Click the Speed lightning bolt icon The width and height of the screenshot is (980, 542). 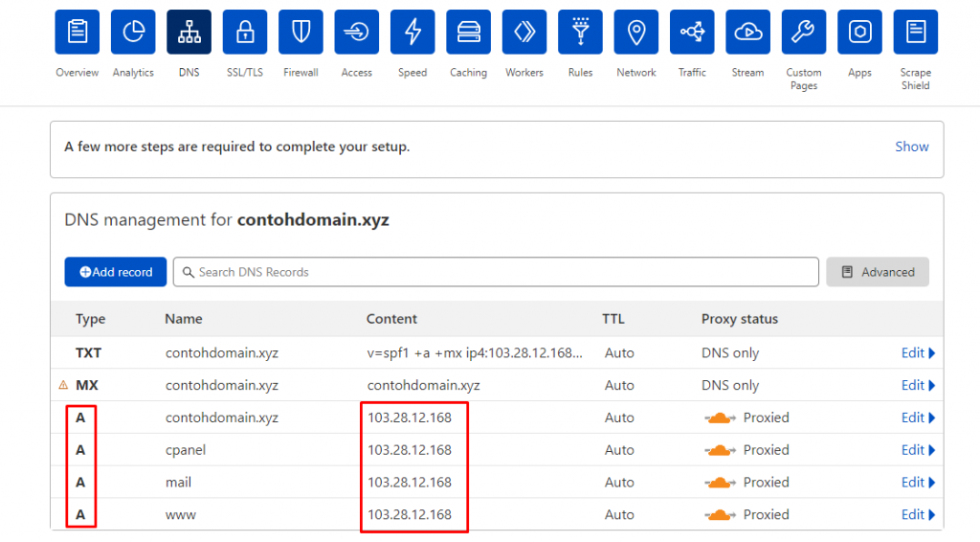[x=412, y=33]
